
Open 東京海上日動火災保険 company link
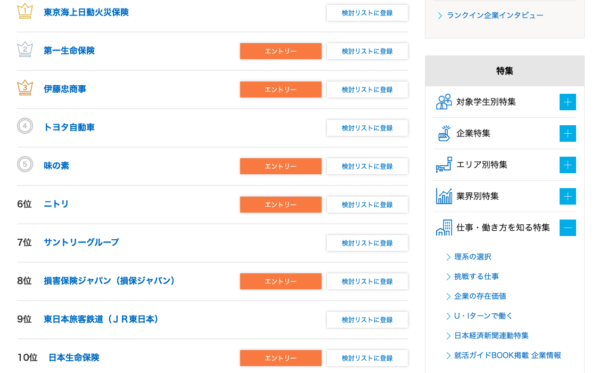[86, 12]
